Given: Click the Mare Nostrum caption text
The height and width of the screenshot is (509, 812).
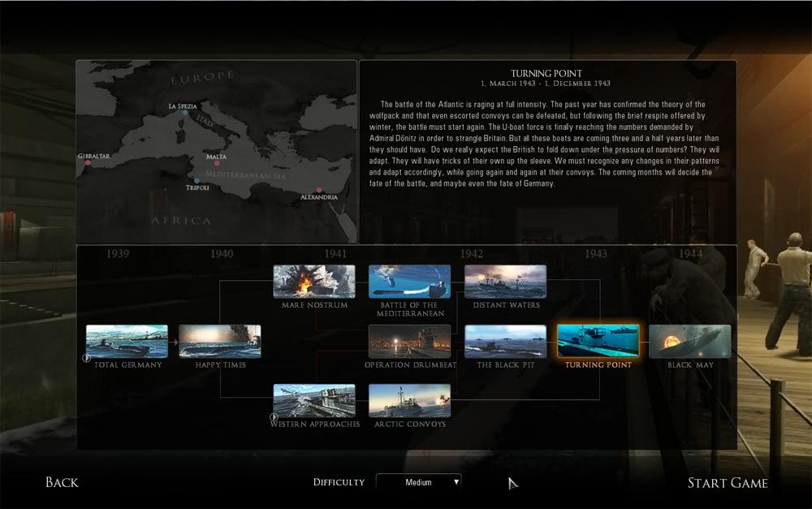Looking at the screenshot, I should click(315, 305).
